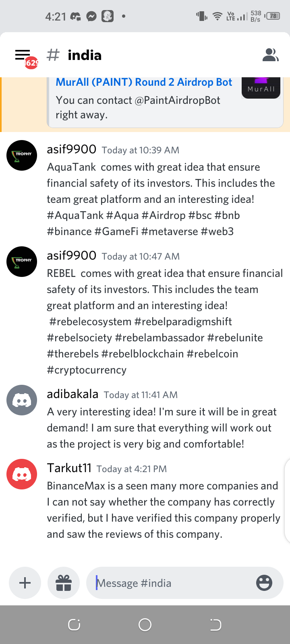Tap the plus attachment button

[x=25, y=583]
